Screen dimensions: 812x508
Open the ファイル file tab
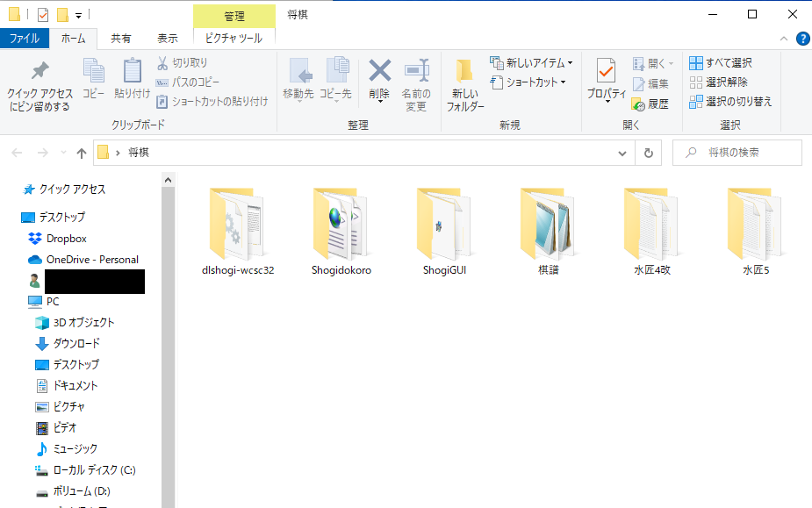[25, 39]
